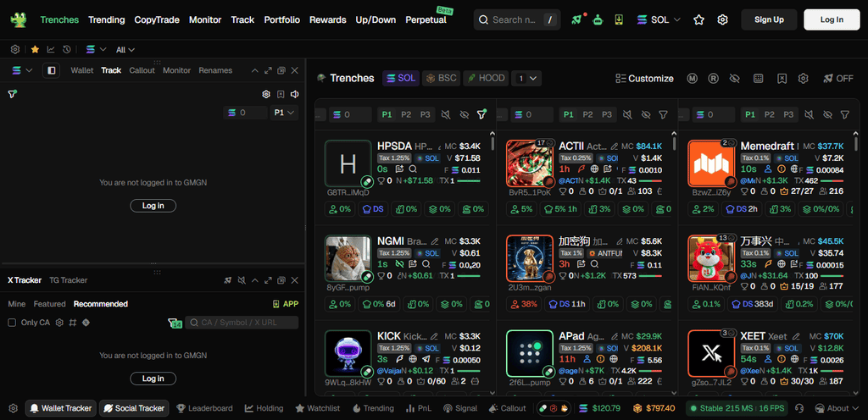Screen dimensions: 868x420
Task: Open bottom-left settings gear in status bar
Action: click(14, 408)
